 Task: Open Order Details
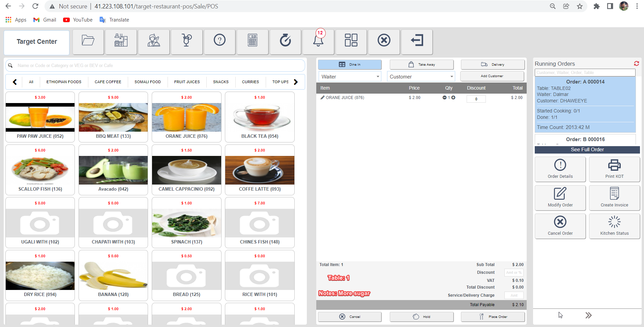coord(560,169)
